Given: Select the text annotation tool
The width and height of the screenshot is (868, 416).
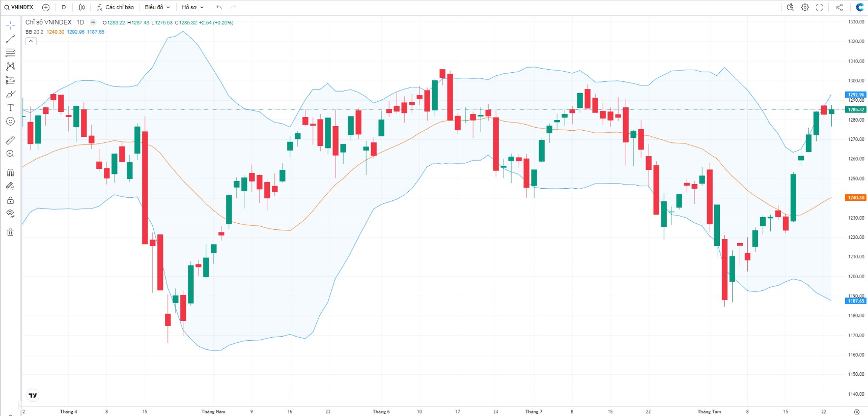Looking at the screenshot, I should pyautogui.click(x=10, y=108).
